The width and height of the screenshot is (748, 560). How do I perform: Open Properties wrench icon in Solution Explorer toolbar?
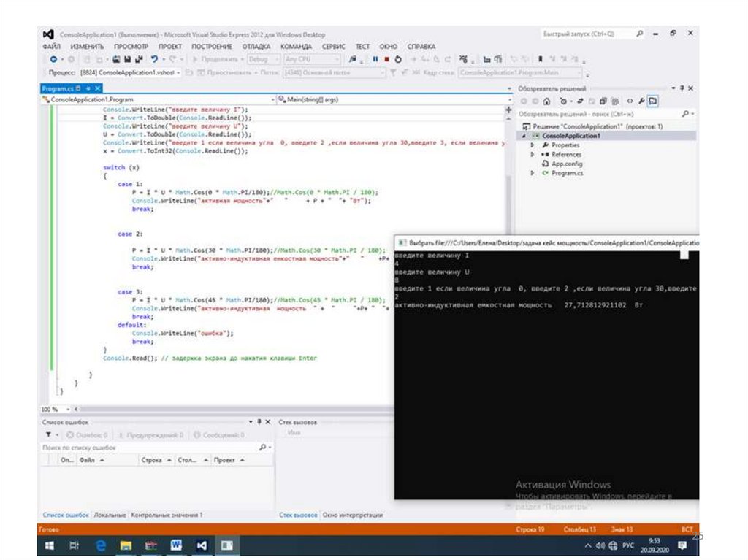tap(641, 101)
